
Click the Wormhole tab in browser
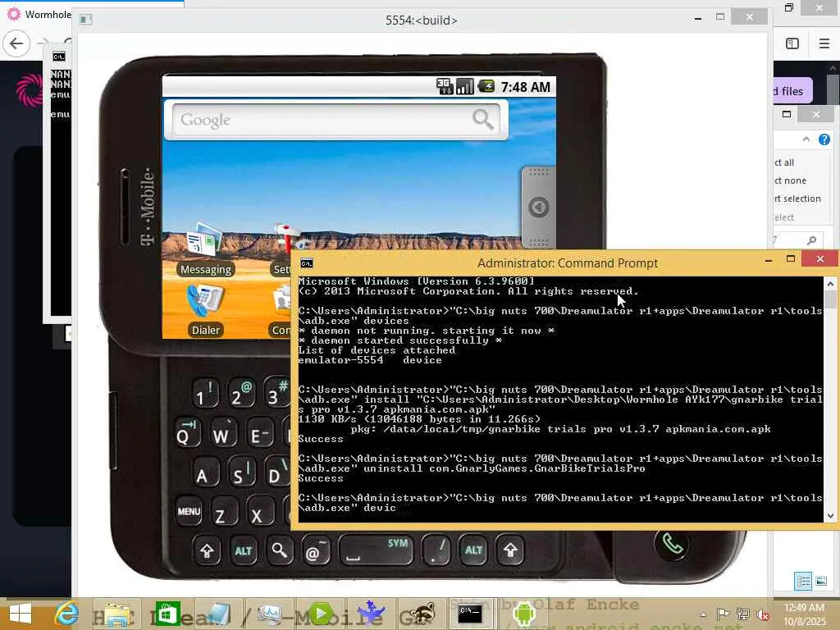pyautogui.click(x=39, y=14)
